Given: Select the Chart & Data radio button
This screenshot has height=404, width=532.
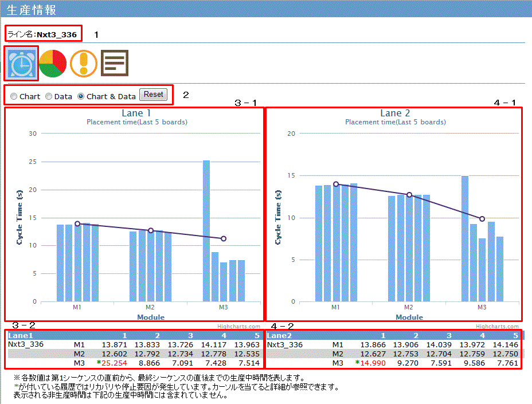Looking at the screenshot, I should point(81,96).
